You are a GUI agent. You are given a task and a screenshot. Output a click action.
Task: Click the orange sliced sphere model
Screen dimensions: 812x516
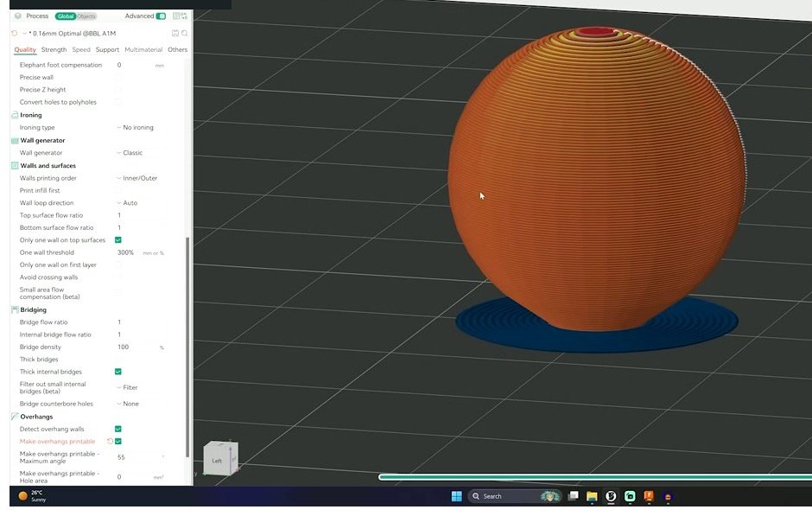(597, 179)
